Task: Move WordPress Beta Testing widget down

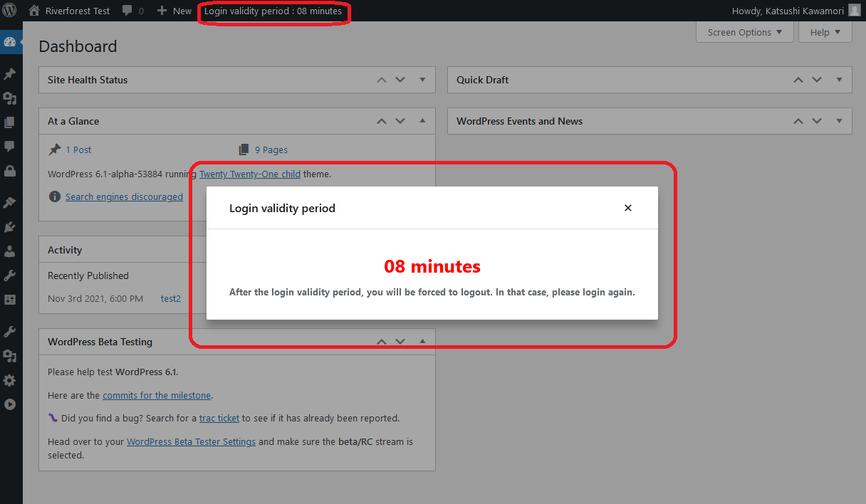Action: pos(400,341)
